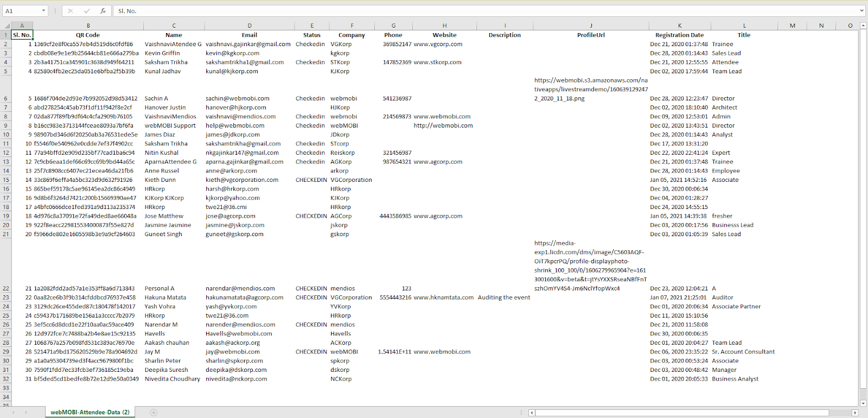
Task: Click the vertical scrollbar up arrow
Action: tap(863, 26)
